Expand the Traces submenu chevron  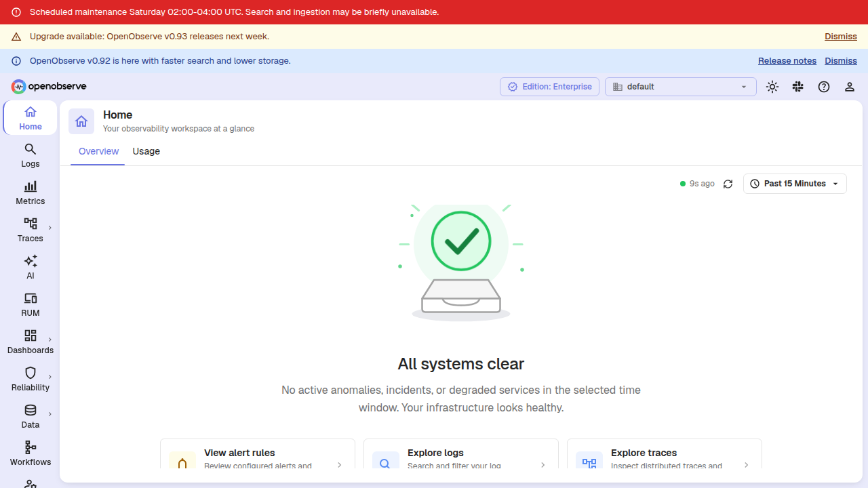(50, 228)
